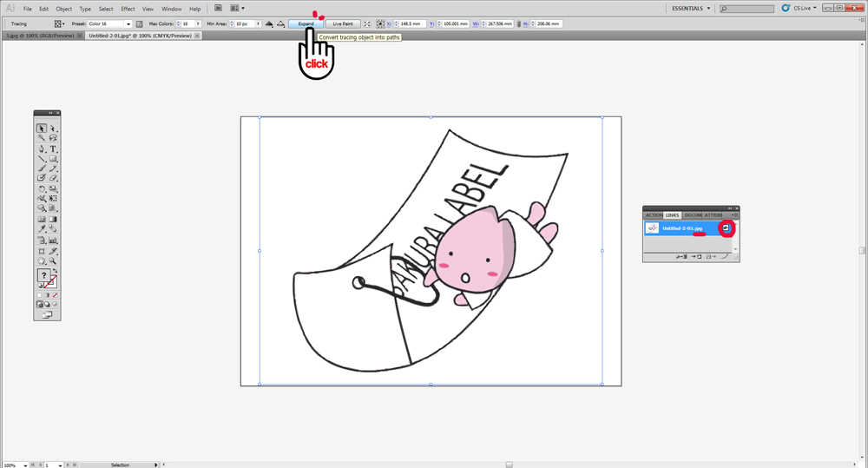Select the Rotate tool

click(x=42, y=189)
